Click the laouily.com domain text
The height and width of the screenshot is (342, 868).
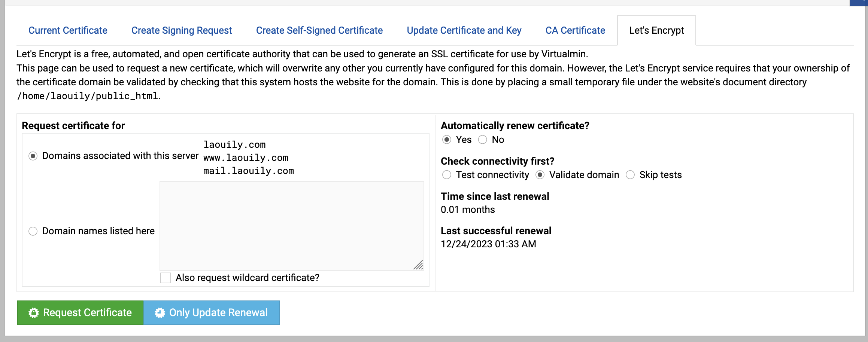click(x=234, y=145)
